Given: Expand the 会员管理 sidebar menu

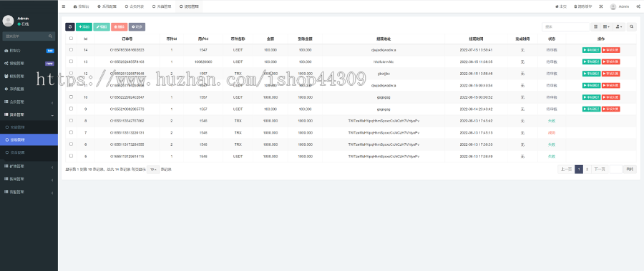Looking at the screenshot, I should click(x=29, y=102).
